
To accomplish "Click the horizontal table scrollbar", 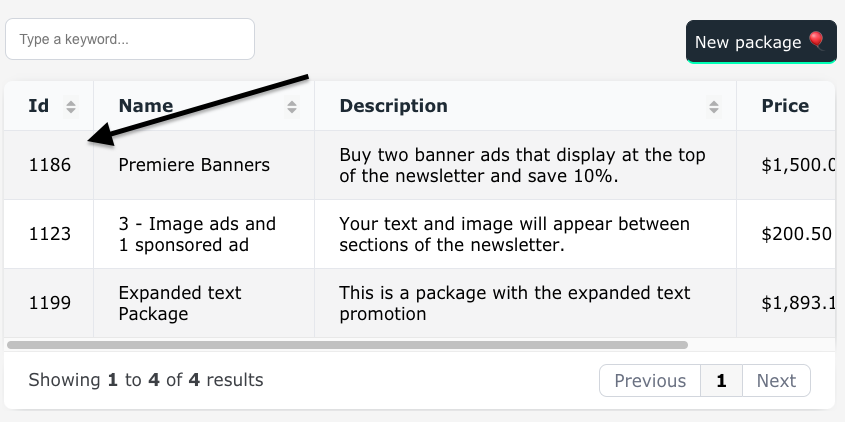I will coord(347,345).
